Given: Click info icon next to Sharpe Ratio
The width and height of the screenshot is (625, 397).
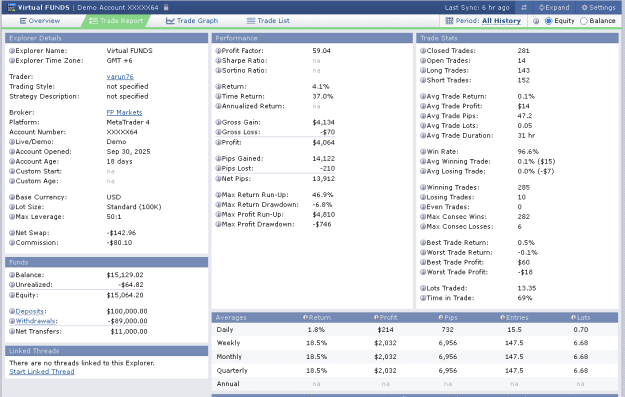Looking at the screenshot, I should [x=218, y=61].
